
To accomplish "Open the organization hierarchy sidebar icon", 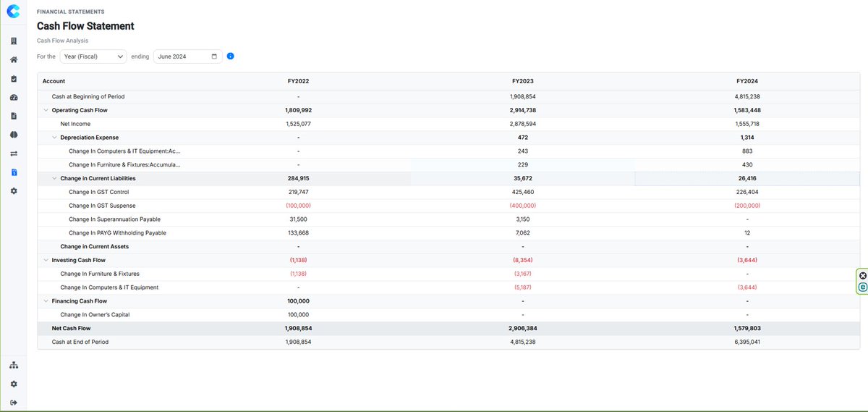I will (x=13, y=365).
